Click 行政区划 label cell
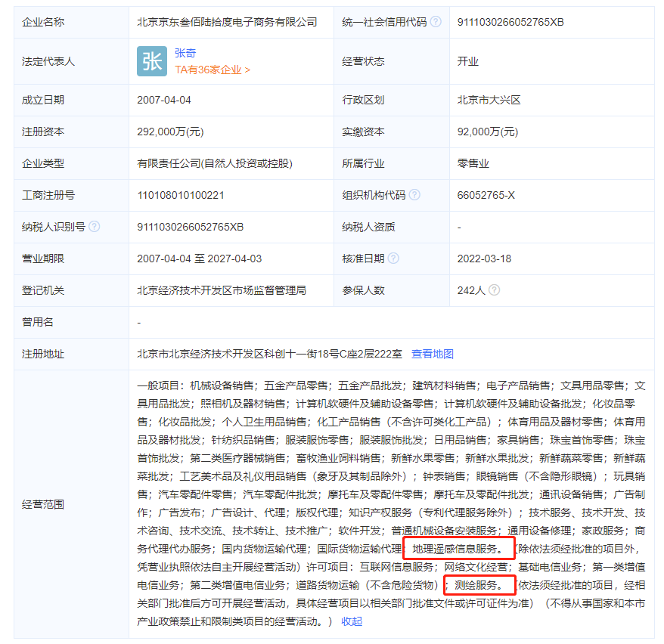Viewport: 664px width, 644px height. tap(392, 100)
